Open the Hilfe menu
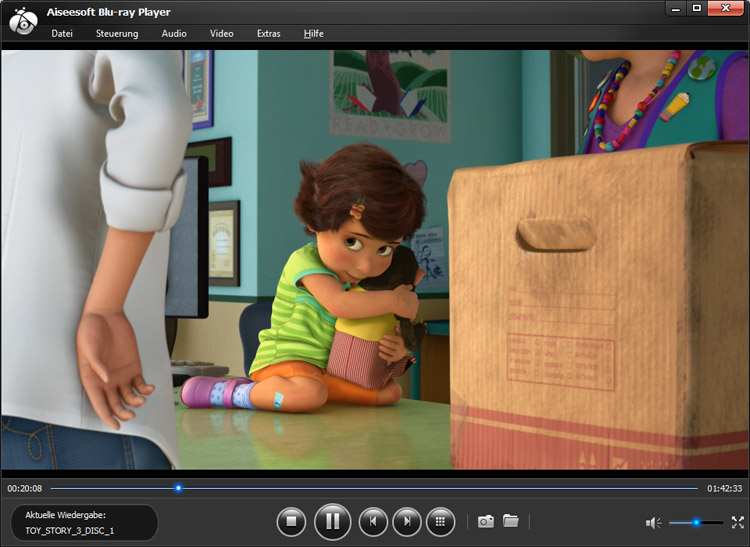This screenshot has width=750, height=547. tap(314, 34)
